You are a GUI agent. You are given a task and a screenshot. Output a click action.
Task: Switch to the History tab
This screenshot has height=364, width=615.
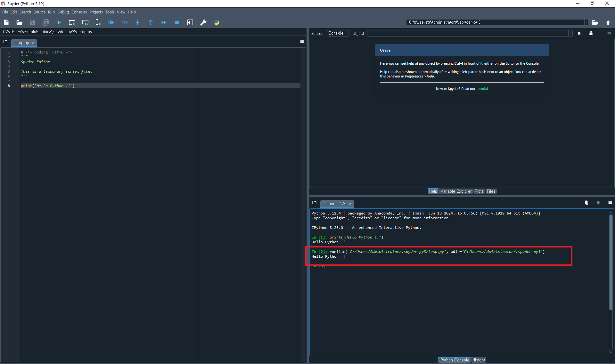(479, 360)
